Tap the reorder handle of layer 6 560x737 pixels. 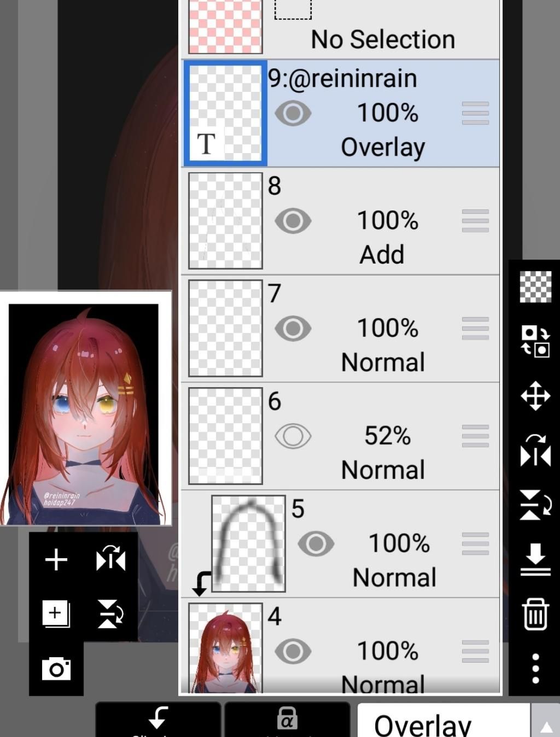click(x=475, y=436)
